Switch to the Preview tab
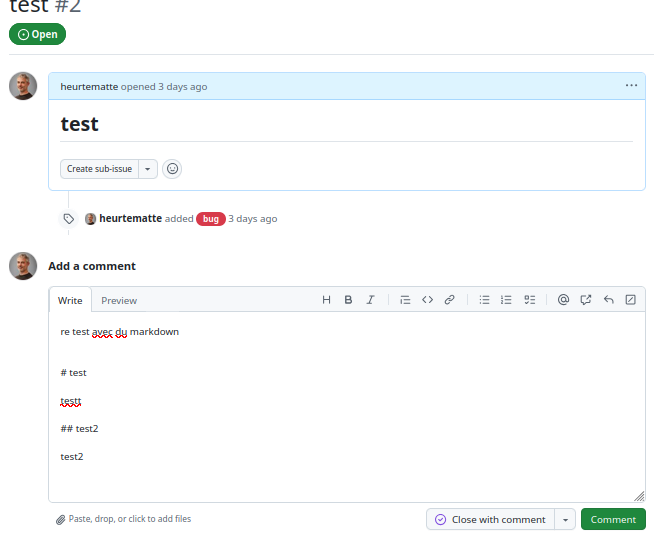 (119, 301)
